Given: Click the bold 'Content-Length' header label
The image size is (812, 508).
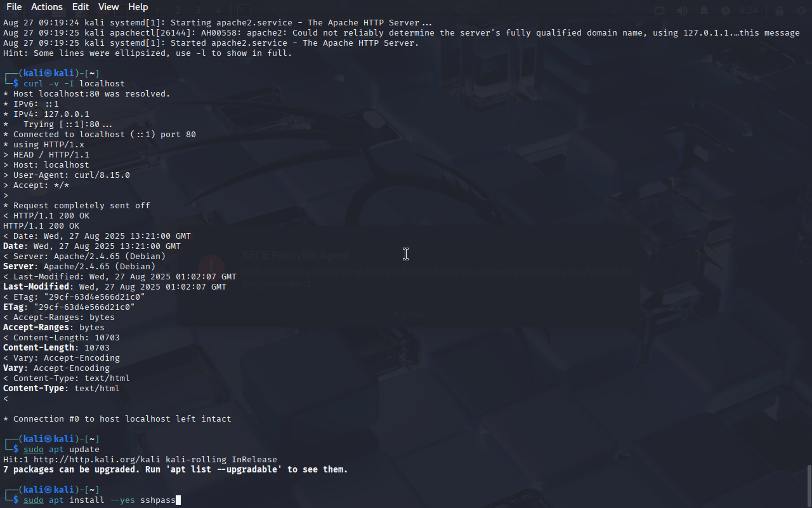Looking at the screenshot, I should point(39,347).
